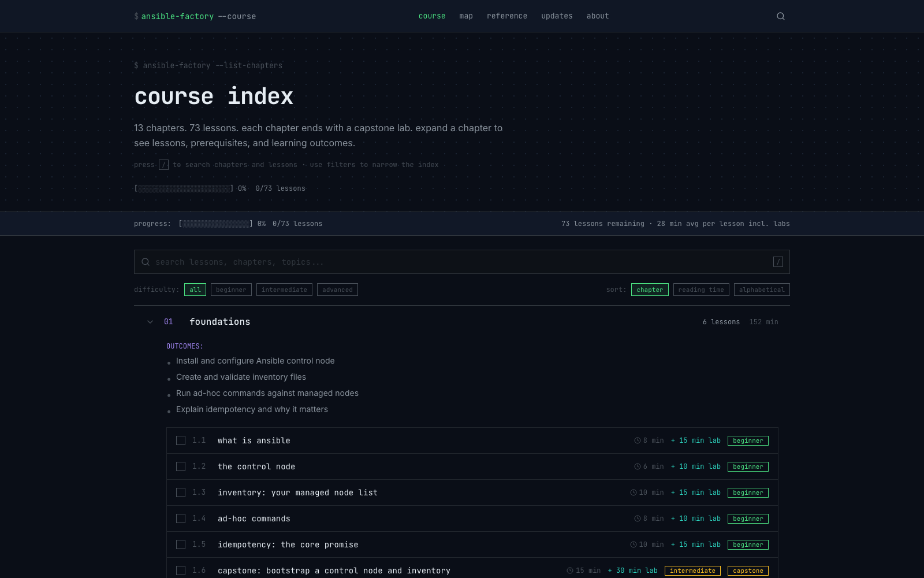Collapse the 01 foundations chapter chevron
The image size is (924, 578).
pyautogui.click(x=150, y=322)
